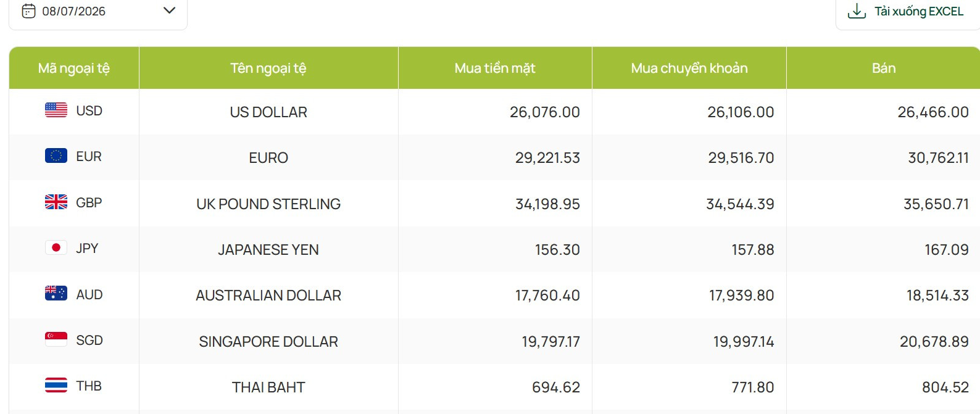Select the Bán column header
This screenshot has height=414, width=980.
[x=884, y=68]
